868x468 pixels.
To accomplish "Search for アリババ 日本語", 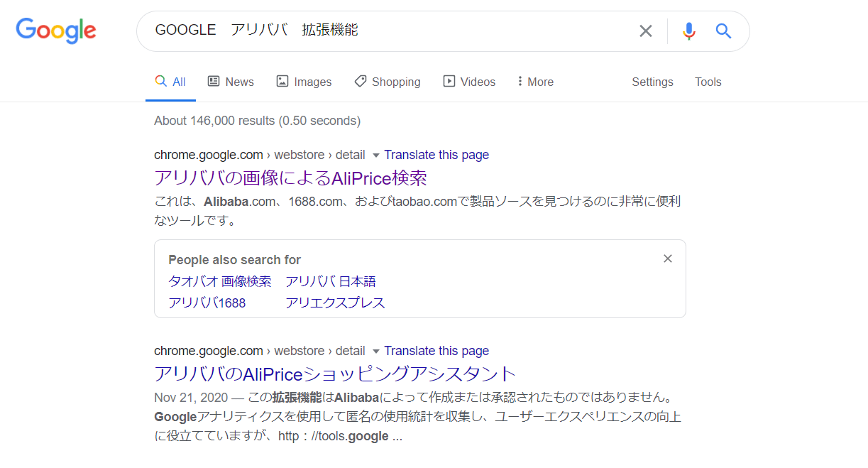I will click(331, 281).
